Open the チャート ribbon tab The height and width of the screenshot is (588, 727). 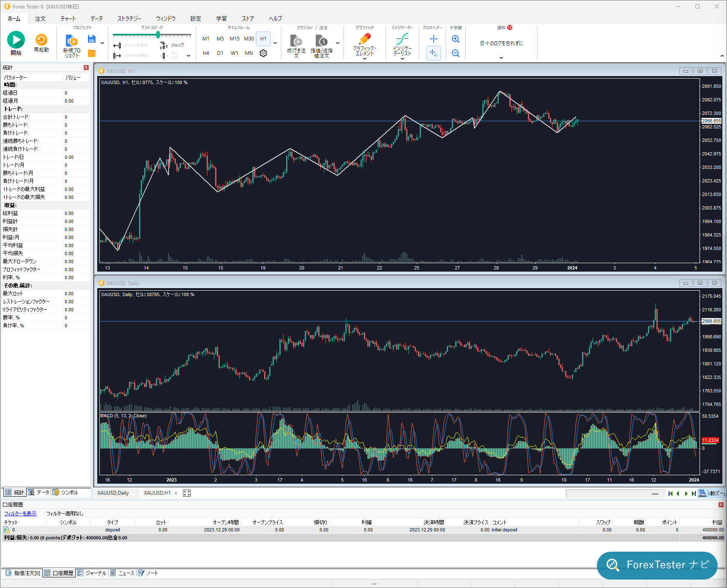click(x=68, y=19)
